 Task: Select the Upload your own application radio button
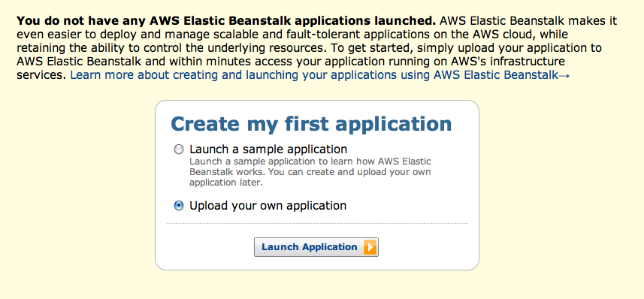point(179,205)
